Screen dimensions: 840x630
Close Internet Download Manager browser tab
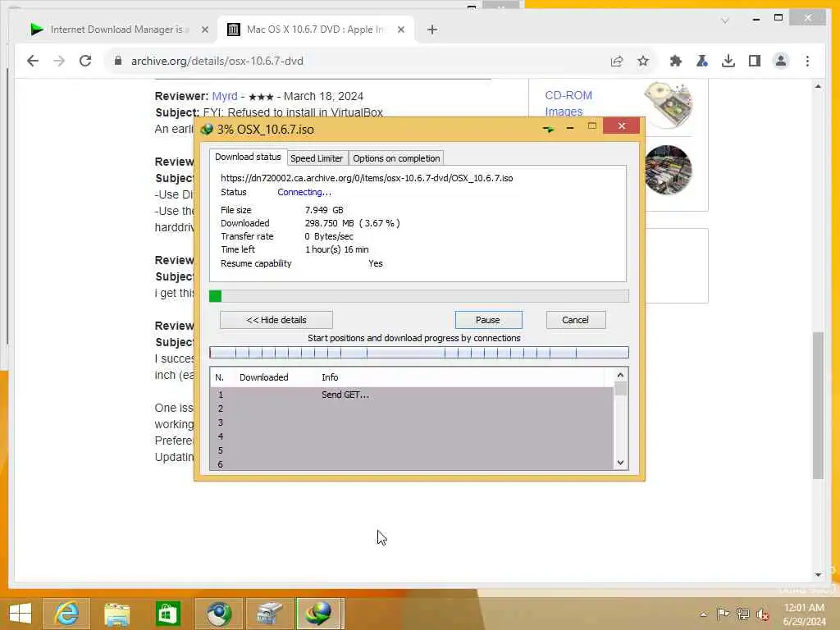pyautogui.click(x=204, y=30)
